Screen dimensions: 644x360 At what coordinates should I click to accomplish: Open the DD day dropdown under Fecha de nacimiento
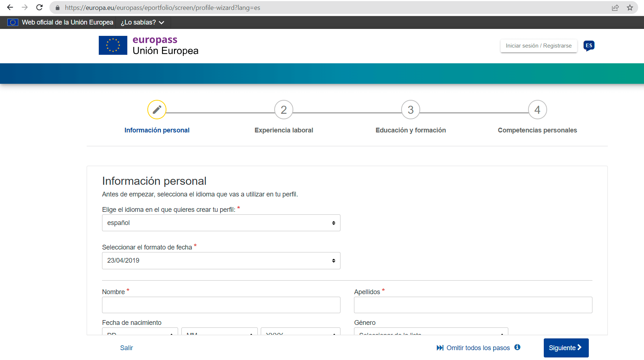[x=140, y=333]
